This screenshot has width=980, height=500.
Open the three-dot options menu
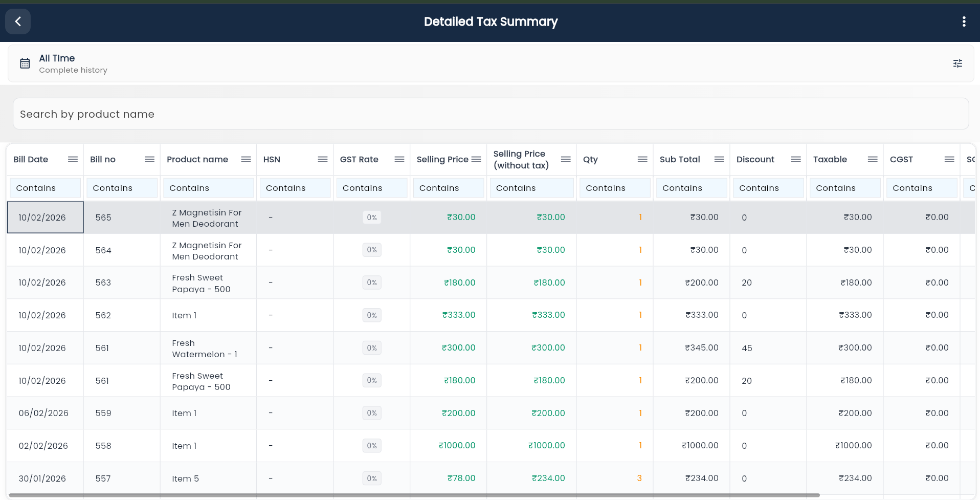(x=964, y=21)
